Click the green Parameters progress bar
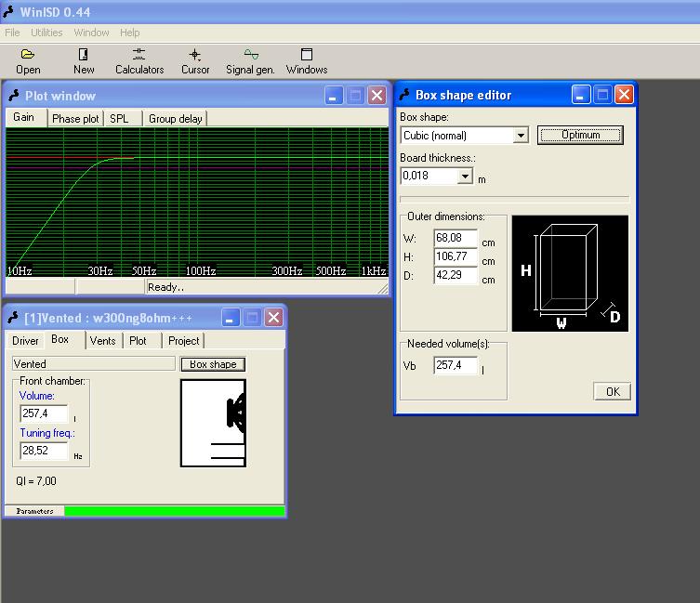 click(x=174, y=511)
